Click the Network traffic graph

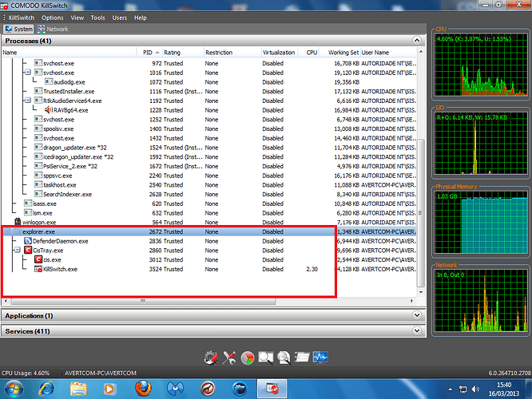pyautogui.click(x=480, y=301)
